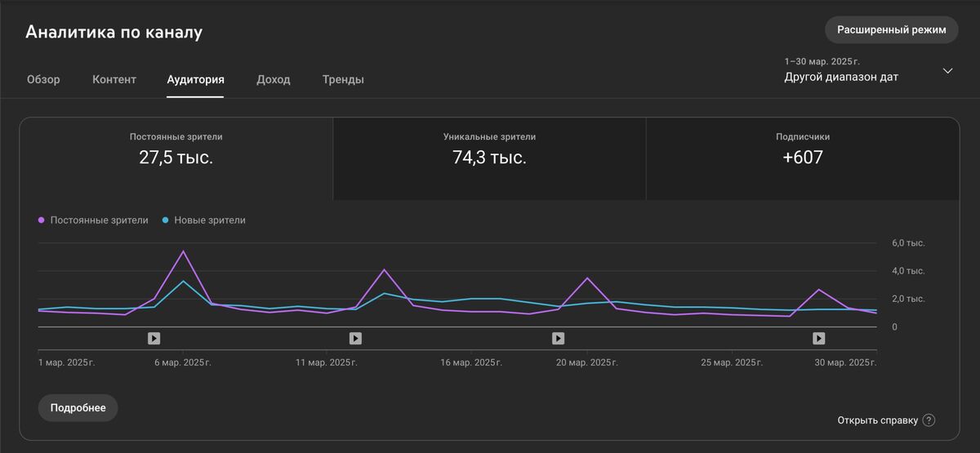Go to the Тренды tab
The width and height of the screenshot is (980, 453).
343,80
